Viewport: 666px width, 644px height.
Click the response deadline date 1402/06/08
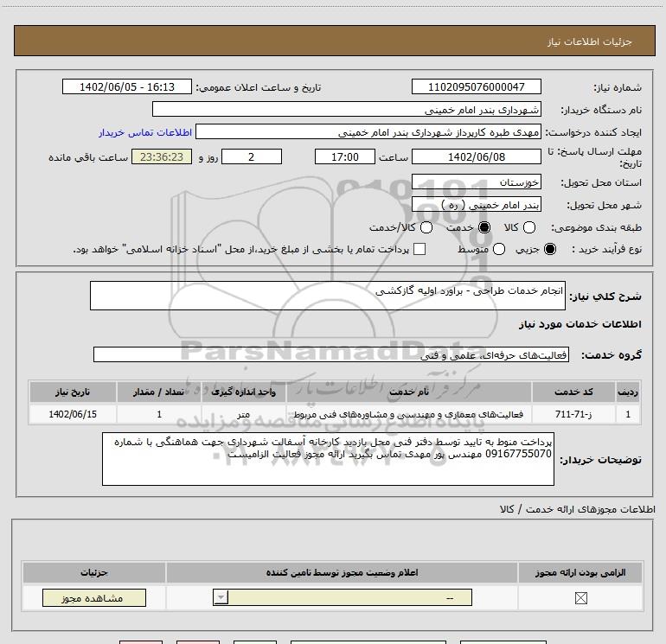click(x=476, y=156)
